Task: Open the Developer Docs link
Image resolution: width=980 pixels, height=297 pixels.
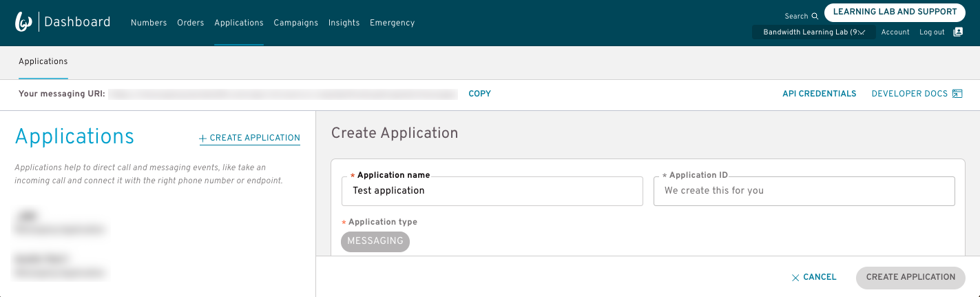Action: (x=910, y=94)
